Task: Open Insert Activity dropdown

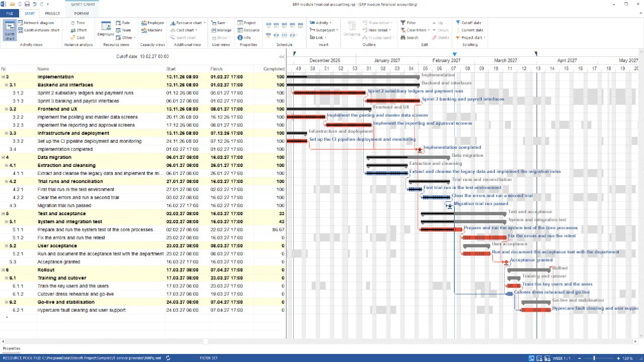Action: pyautogui.click(x=320, y=23)
